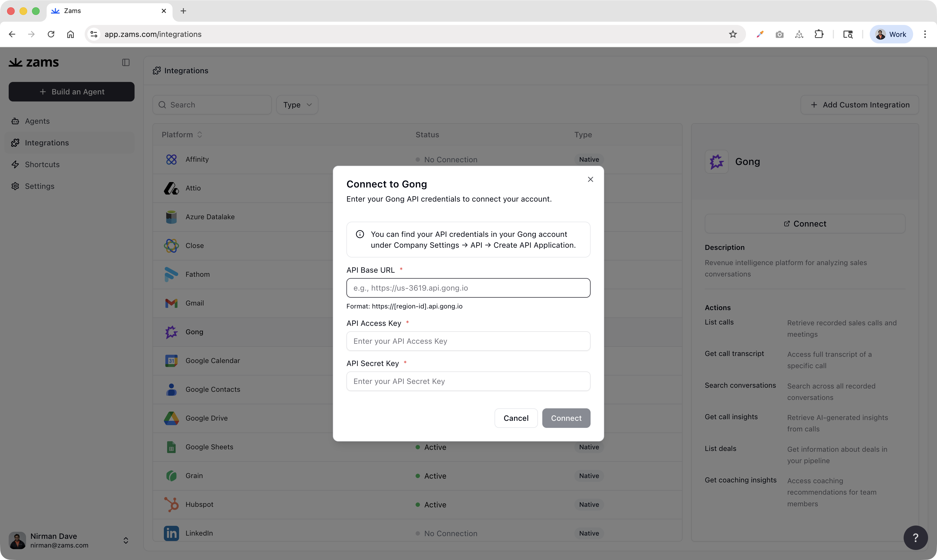Cancel the Gong connection dialog
937x560 pixels.
(516, 418)
